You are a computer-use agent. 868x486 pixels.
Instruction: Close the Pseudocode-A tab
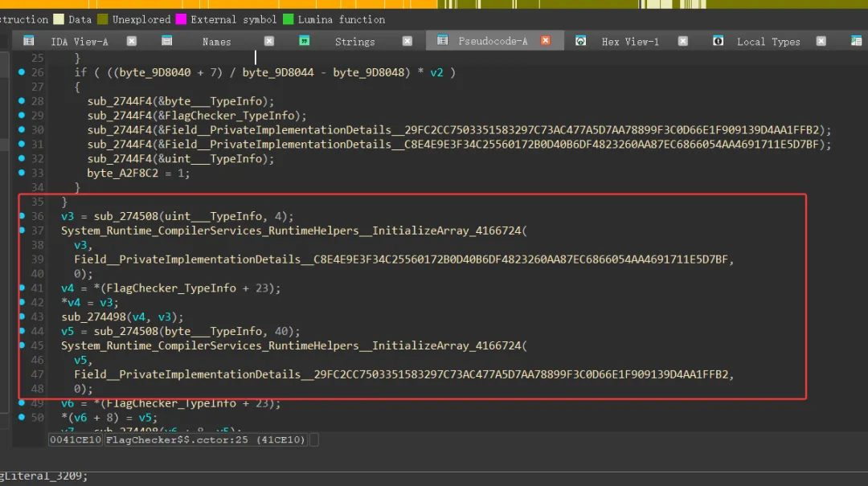click(545, 40)
